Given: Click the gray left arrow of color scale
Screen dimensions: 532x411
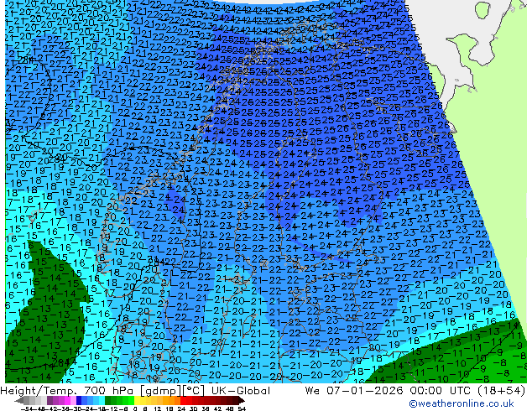Looking at the screenshot, I should pos(19,400).
